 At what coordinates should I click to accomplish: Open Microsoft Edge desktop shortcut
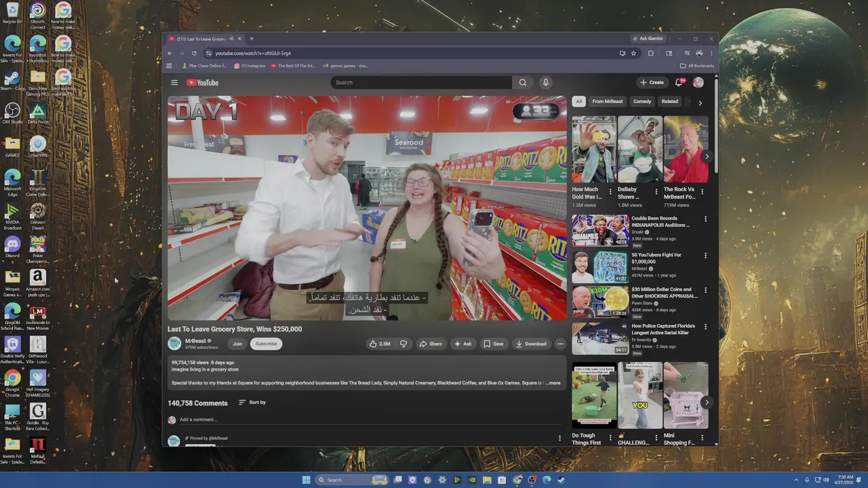point(12,182)
